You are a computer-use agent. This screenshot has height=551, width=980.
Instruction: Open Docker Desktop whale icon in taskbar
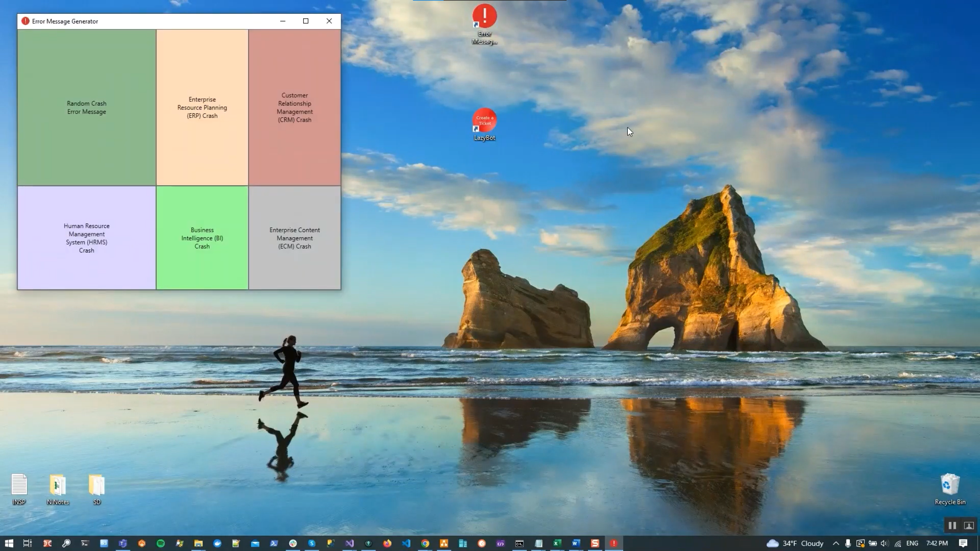click(x=217, y=543)
